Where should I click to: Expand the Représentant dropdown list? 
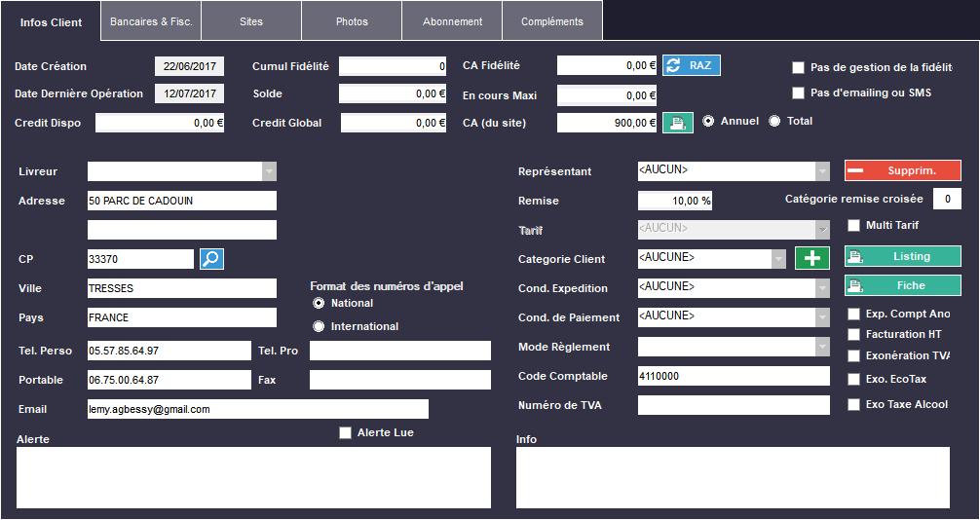click(x=822, y=171)
